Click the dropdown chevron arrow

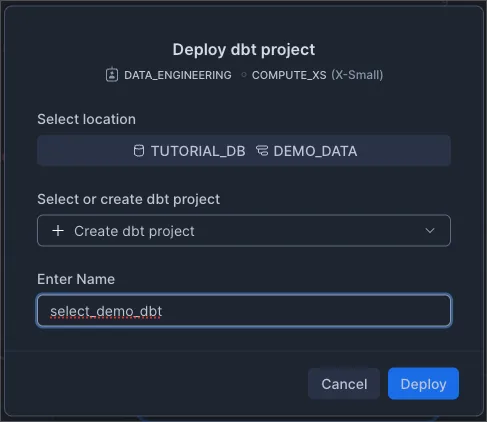(430, 231)
